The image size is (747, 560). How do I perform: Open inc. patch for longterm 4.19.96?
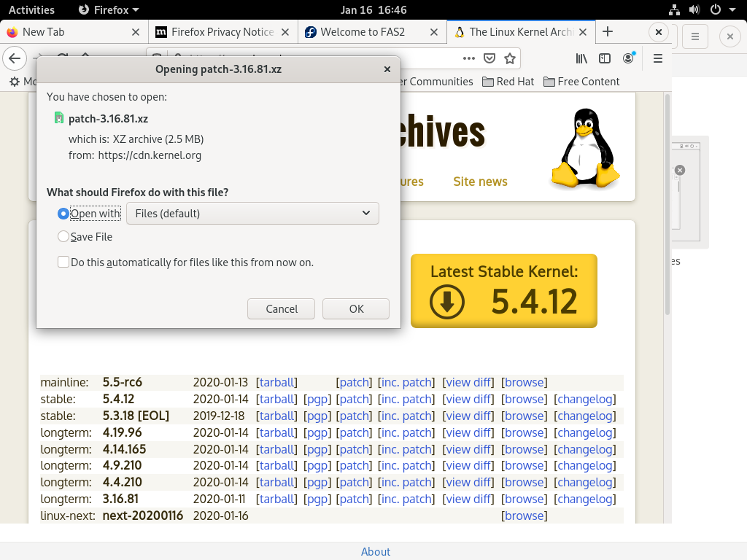406,432
